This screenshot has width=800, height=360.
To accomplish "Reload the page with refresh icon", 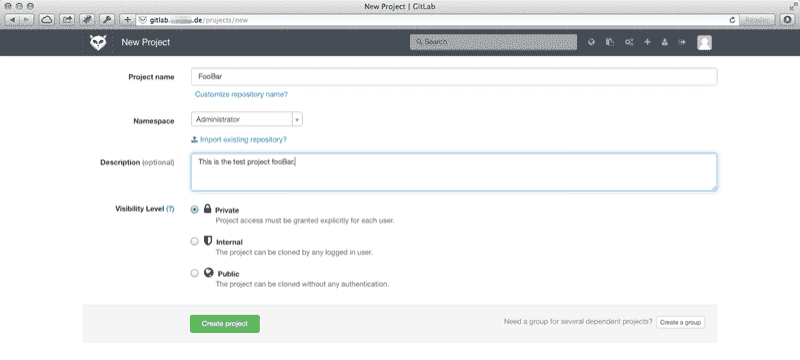I will pyautogui.click(x=733, y=20).
